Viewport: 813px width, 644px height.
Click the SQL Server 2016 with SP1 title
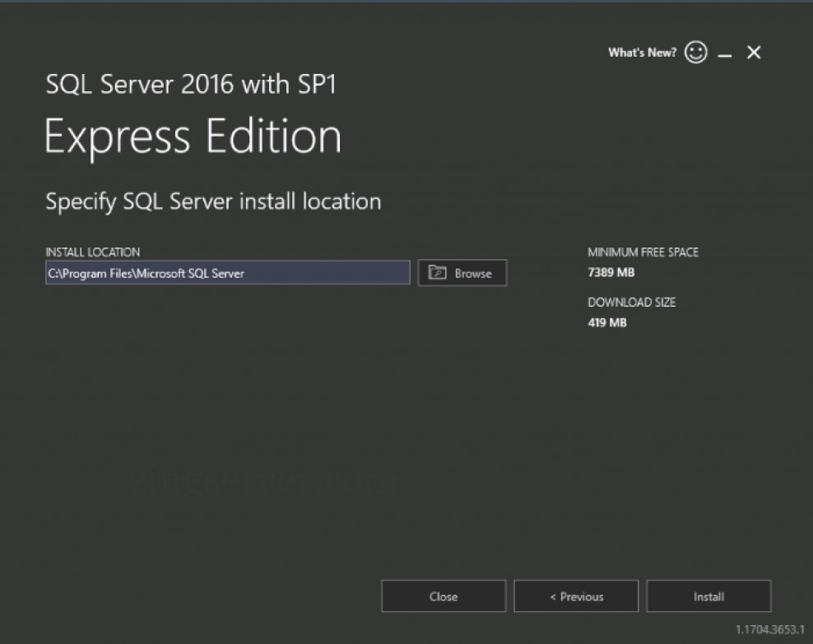click(192, 84)
